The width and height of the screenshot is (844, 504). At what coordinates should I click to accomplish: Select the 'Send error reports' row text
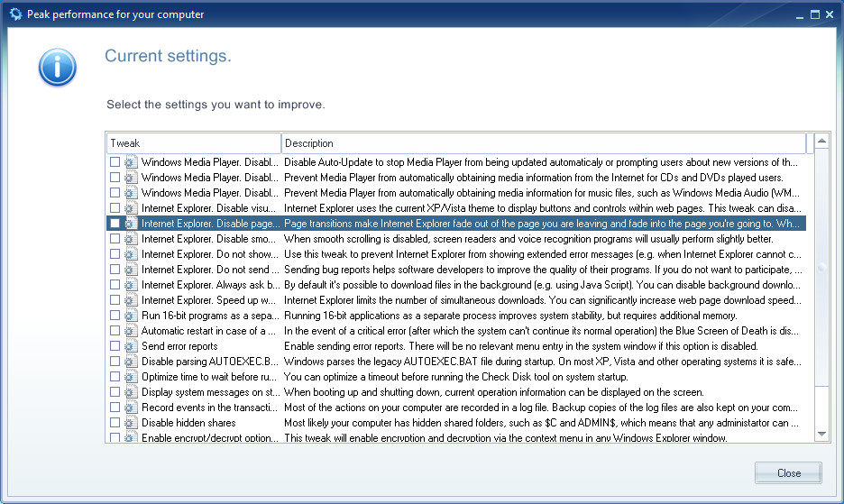[x=179, y=346]
